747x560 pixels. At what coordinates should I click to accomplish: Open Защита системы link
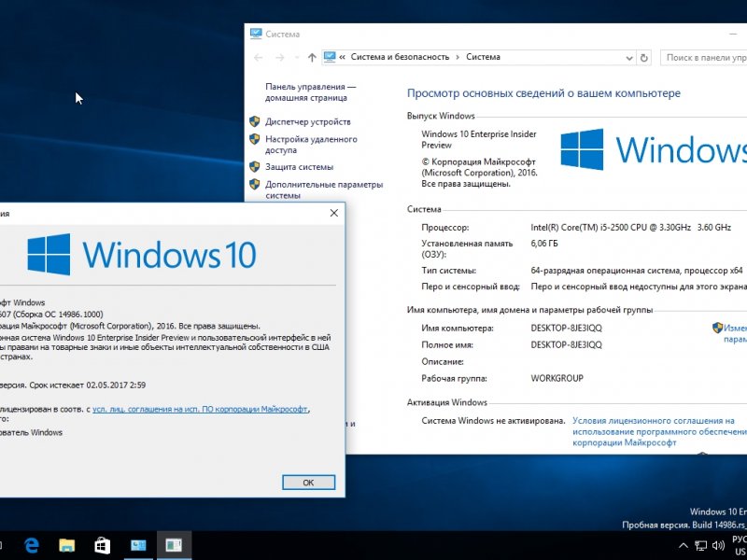pos(299,167)
